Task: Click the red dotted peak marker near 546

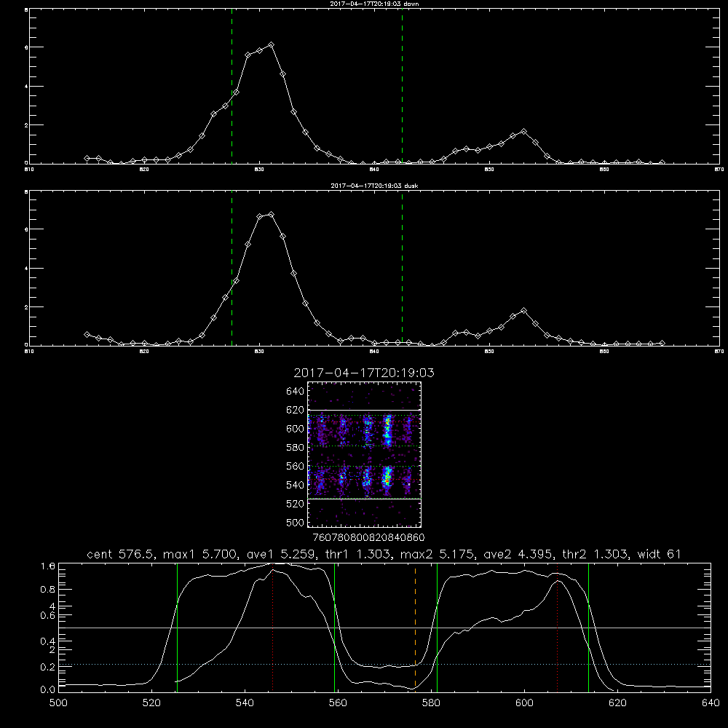Action: pos(272,630)
